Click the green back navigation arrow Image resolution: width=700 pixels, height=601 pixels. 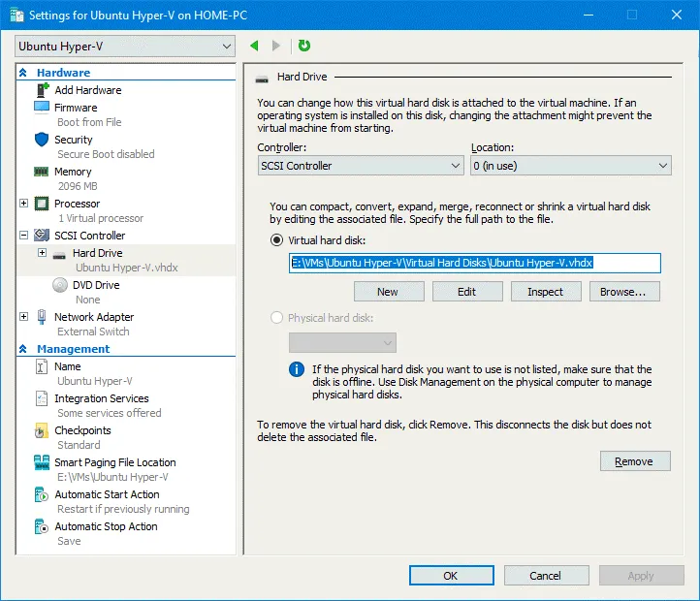pyautogui.click(x=255, y=46)
